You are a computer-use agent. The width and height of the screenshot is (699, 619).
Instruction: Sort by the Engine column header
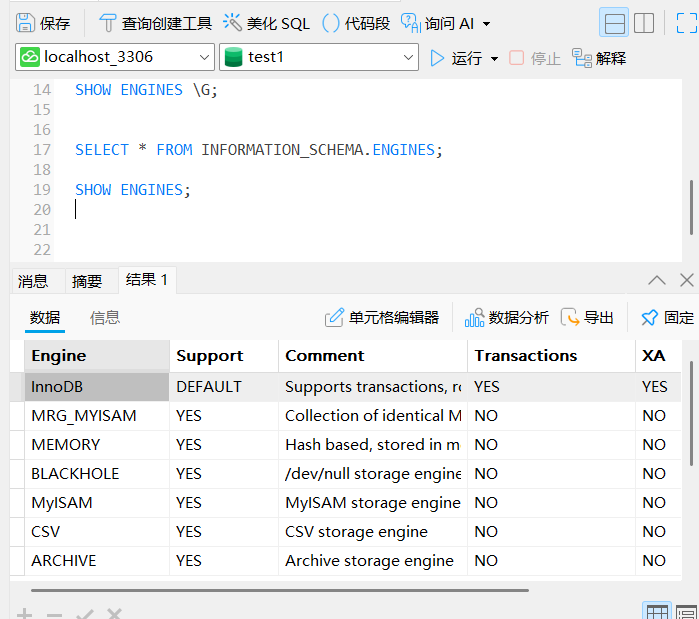click(x=97, y=356)
